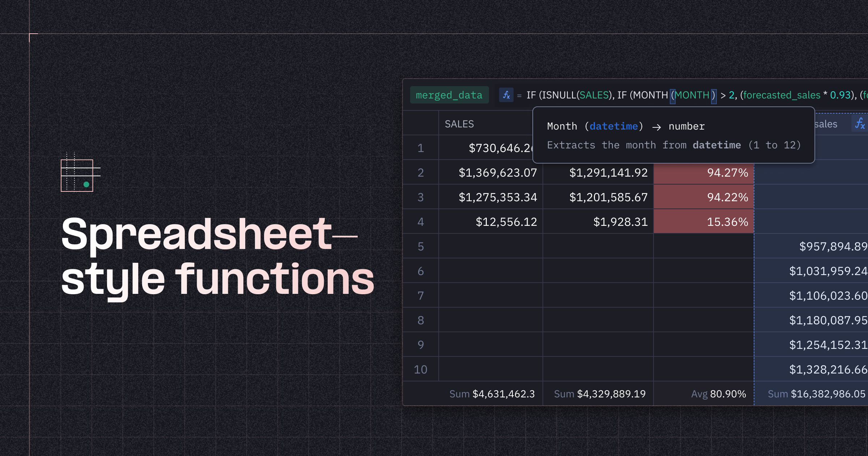This screenshot has width=868, height=456.
Task: Click the fx icon in formula bar
Action: [x=506, y=95]
